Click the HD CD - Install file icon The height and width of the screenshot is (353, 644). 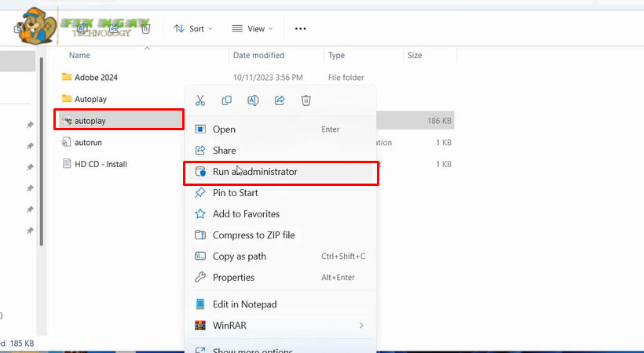coord(67,164)
